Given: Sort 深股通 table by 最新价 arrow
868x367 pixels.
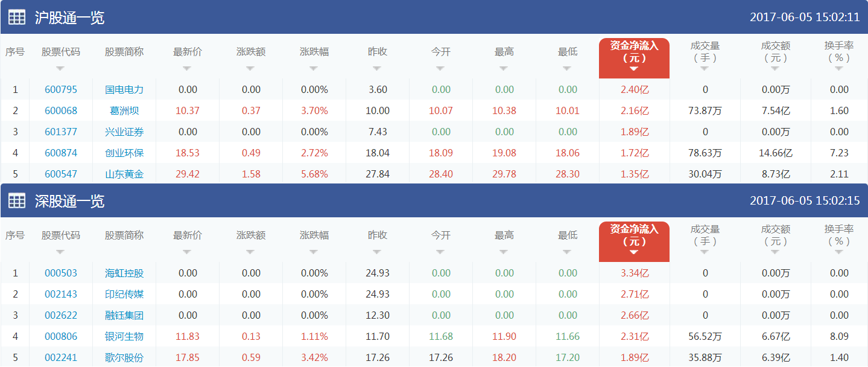Looking at the screenshot, I should pyautogui.click(x=187, y=252).
